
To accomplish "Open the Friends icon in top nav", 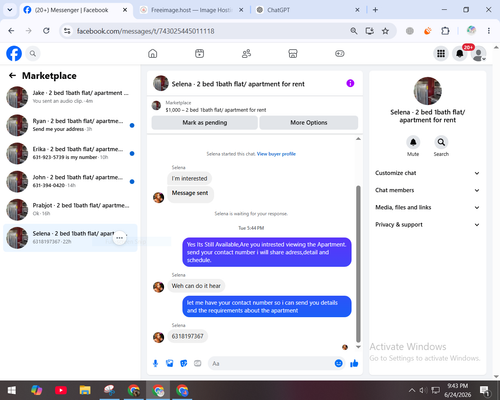I will (x=246, y=53).
